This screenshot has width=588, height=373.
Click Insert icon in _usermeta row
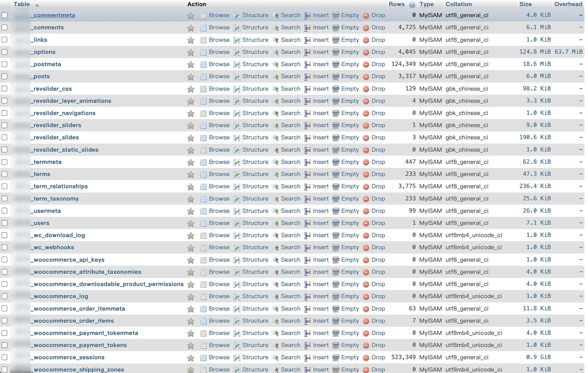point(307,211)
